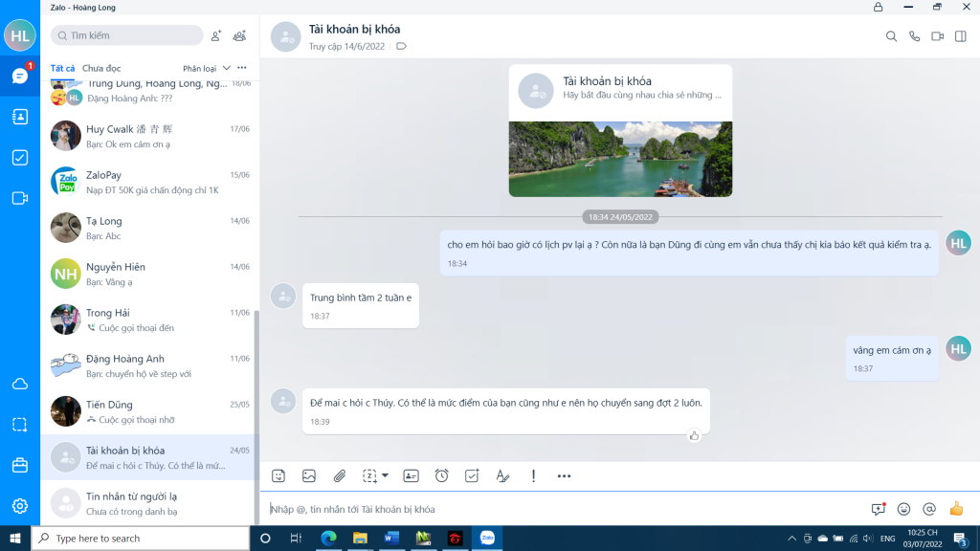Viewport: 980px width, 551px height.
Task: Send the thumbs-up quick reaction
Action: pyautogui.click(x=955, y=509)
